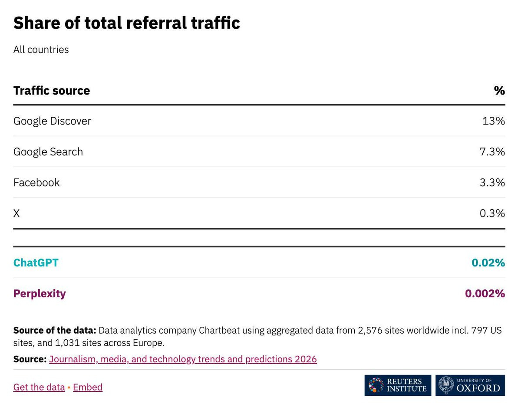Screen dimensions: 521x420
Task: Select the Google Discover row label
Action: 52,121
